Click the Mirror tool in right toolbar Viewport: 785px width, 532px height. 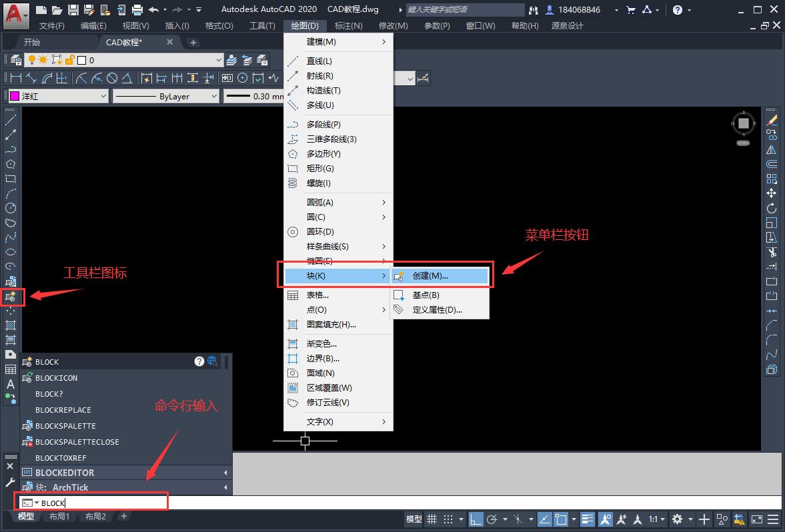772,149
